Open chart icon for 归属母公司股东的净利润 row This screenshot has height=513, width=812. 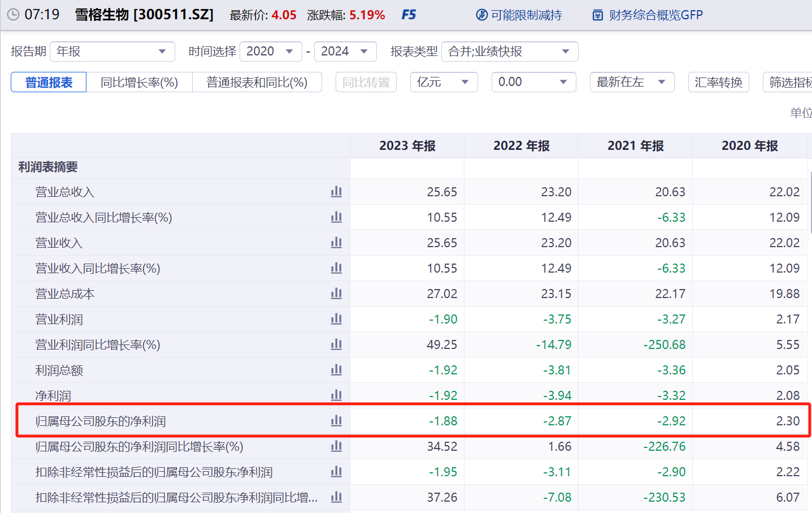click(x=336, y=421)
